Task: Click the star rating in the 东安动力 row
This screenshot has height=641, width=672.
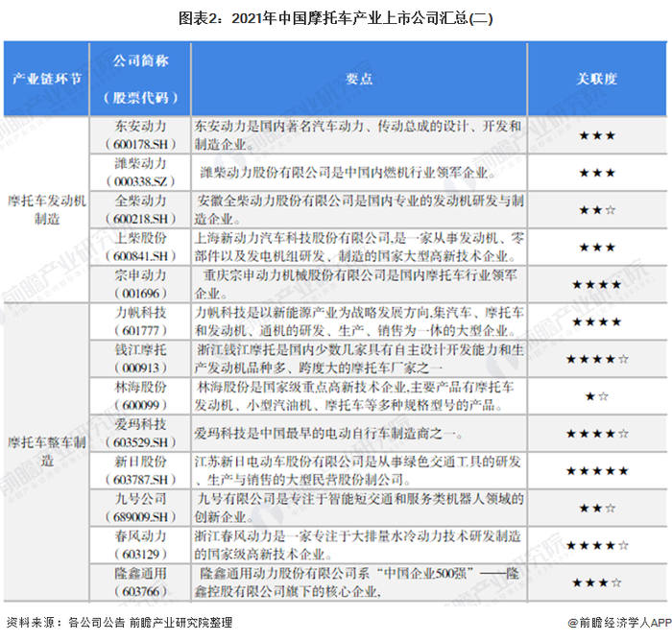Action: click(x=597, y=136)
